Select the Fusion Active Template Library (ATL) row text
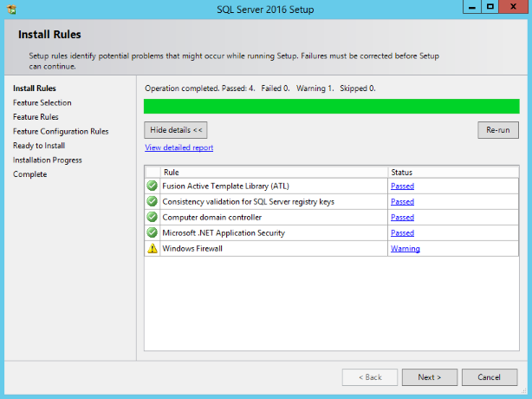The width and height of the screenshot is (532, 399). point(225,186)
